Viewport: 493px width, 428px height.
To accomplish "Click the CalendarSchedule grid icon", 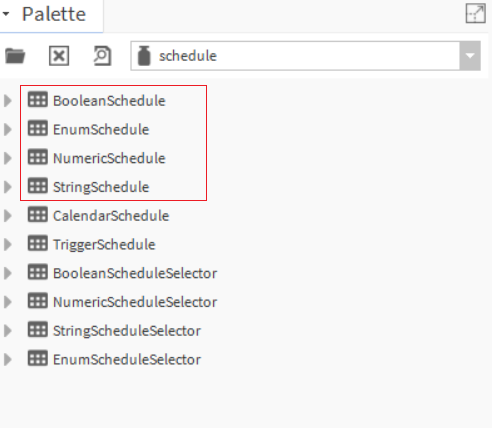I will coord(38,215).
